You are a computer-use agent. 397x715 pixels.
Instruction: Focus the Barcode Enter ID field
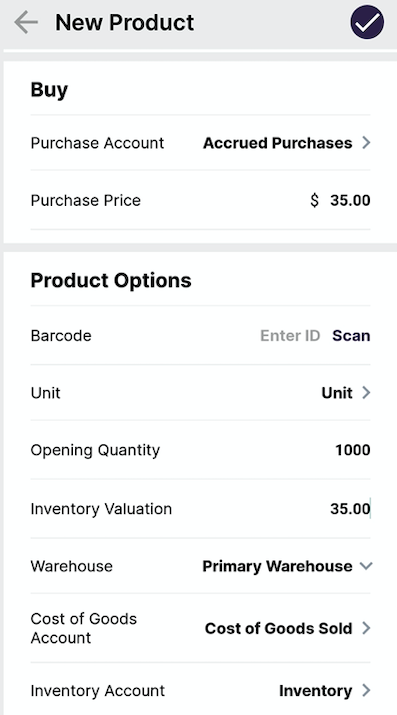click(x=290, y=336)
